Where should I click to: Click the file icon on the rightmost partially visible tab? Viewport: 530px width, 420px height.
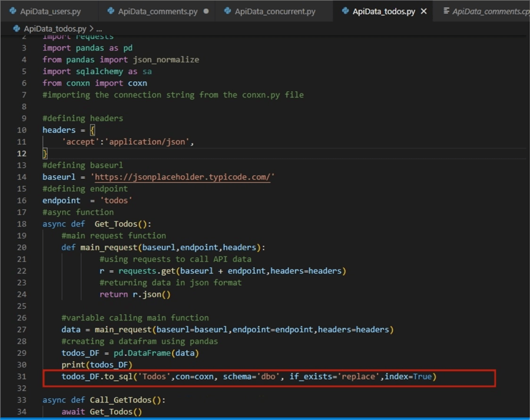pos(446,10)
